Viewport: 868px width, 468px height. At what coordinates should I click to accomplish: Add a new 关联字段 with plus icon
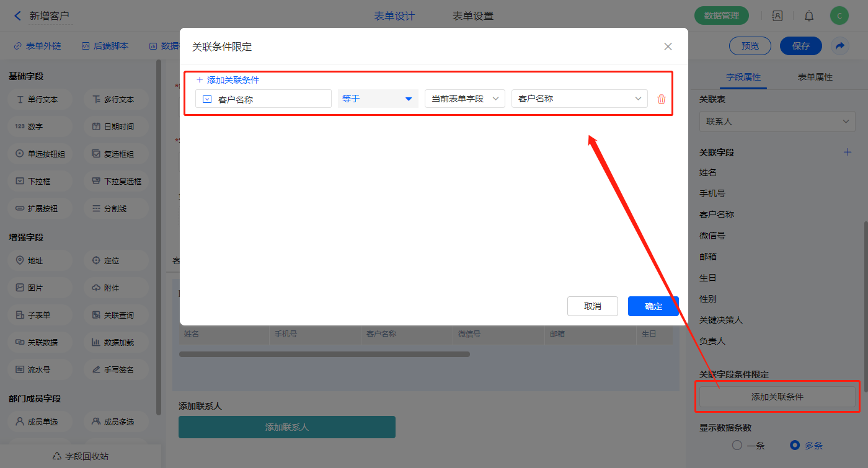tap(848, 152)
